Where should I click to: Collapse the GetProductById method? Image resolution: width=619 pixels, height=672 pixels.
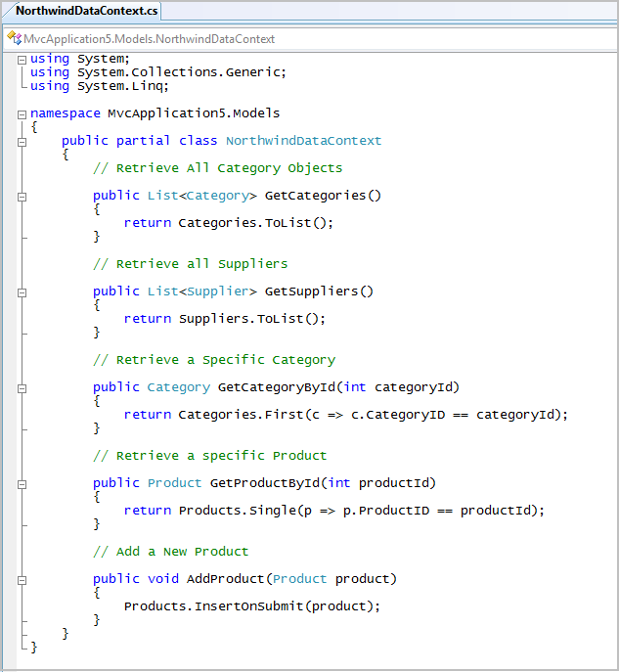(22, 484)
